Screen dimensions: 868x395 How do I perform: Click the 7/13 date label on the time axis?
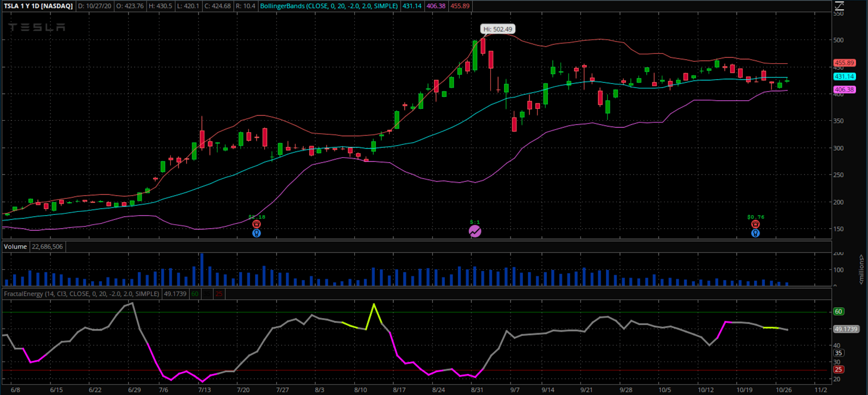point(205,390)
